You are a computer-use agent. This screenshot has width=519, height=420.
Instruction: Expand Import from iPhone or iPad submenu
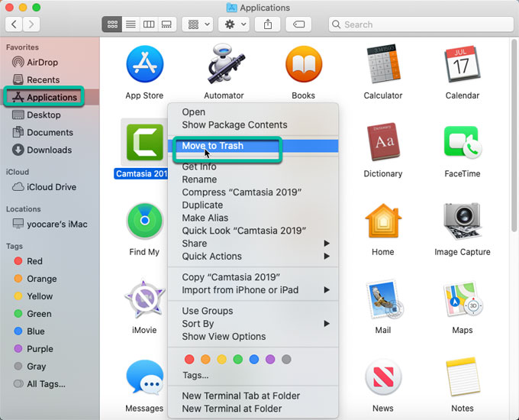pos(253,290)
